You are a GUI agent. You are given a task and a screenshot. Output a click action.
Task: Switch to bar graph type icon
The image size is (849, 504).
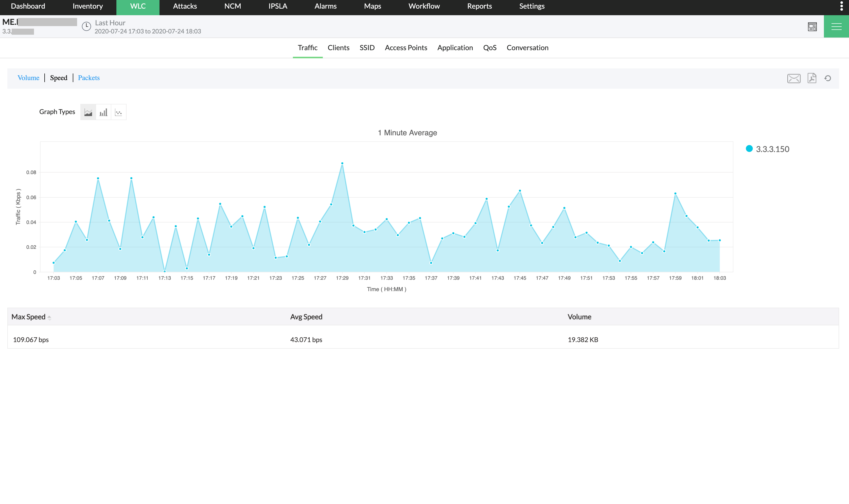point(103,112)
